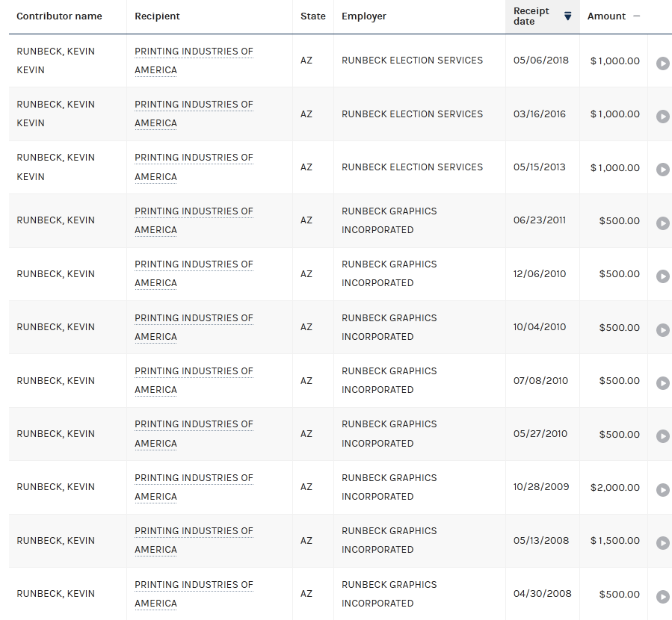Click the Contributor name column header
The width and height of the screenshot is (672, 620).
coord(59,16)
